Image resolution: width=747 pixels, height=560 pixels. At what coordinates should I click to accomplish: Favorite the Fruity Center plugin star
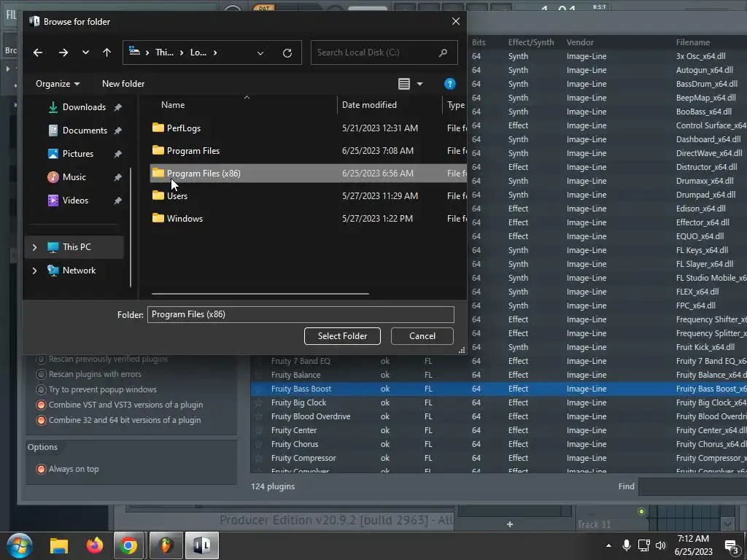point(259,430)
